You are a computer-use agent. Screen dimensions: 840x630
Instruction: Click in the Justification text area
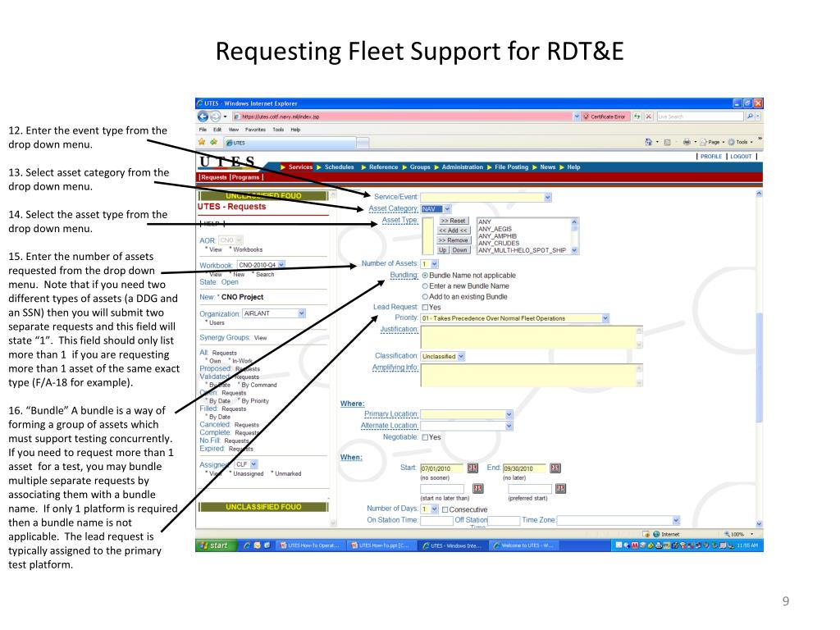coord(532,337)
